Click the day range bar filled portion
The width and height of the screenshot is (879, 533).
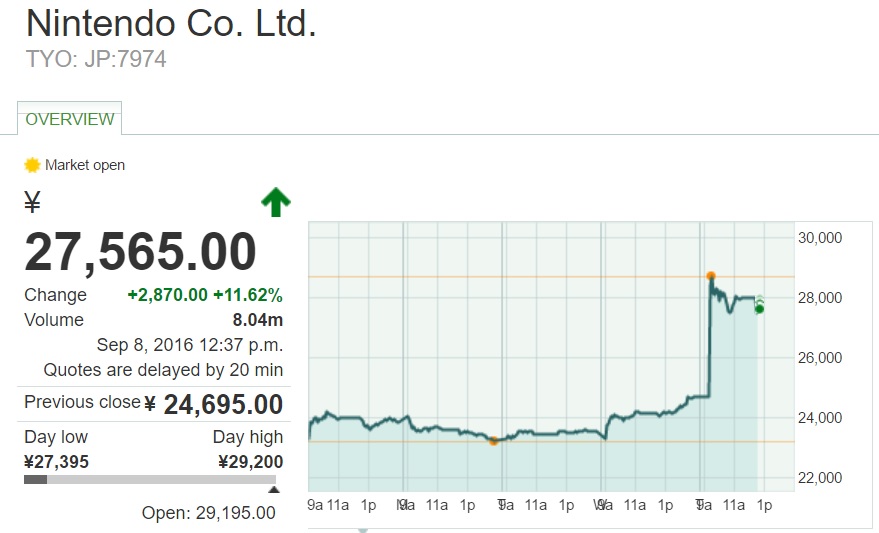35,479
